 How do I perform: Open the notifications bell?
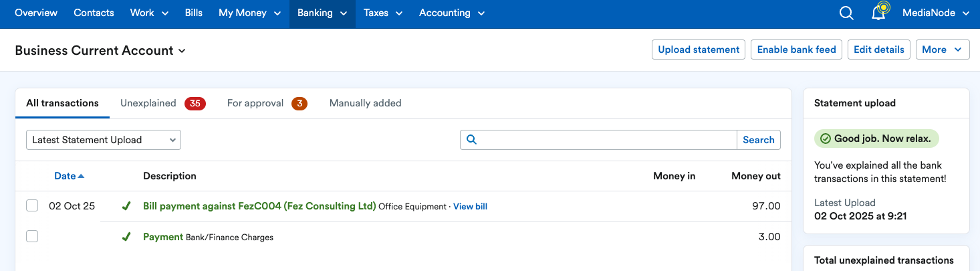(x=878, y=13)
